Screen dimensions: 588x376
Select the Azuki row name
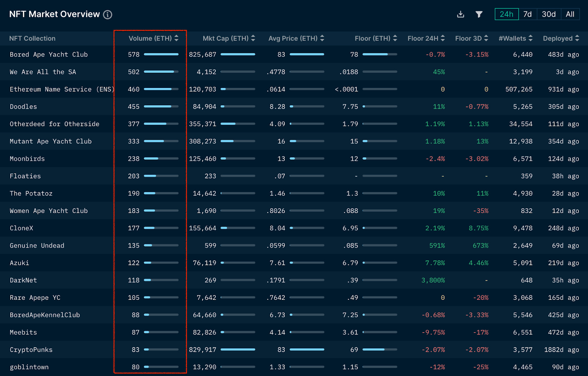[x=19, y=263]
